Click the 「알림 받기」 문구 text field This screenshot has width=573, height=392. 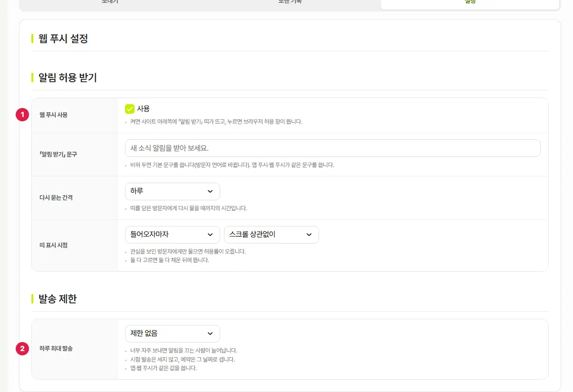click(332, 148)
